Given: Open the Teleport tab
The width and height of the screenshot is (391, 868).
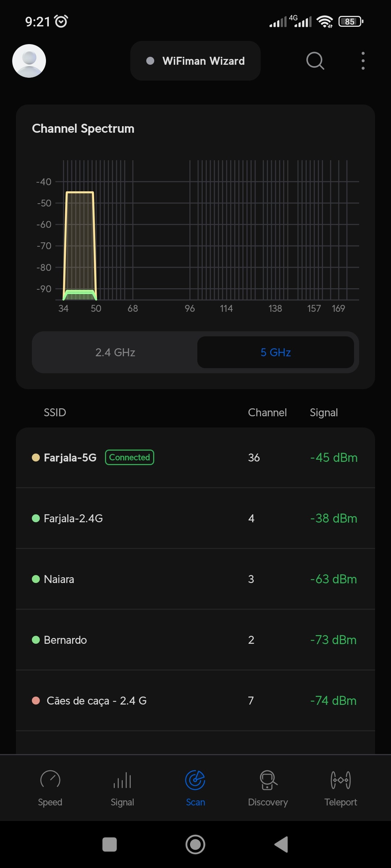Looking at the screenshot, I should pyautogui.click(x=341, y=787).
